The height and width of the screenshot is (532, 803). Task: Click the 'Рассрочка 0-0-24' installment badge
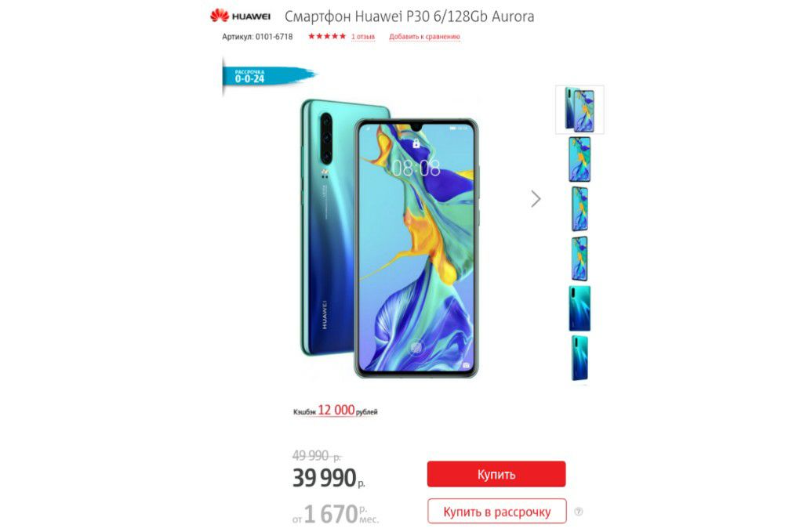268,76
